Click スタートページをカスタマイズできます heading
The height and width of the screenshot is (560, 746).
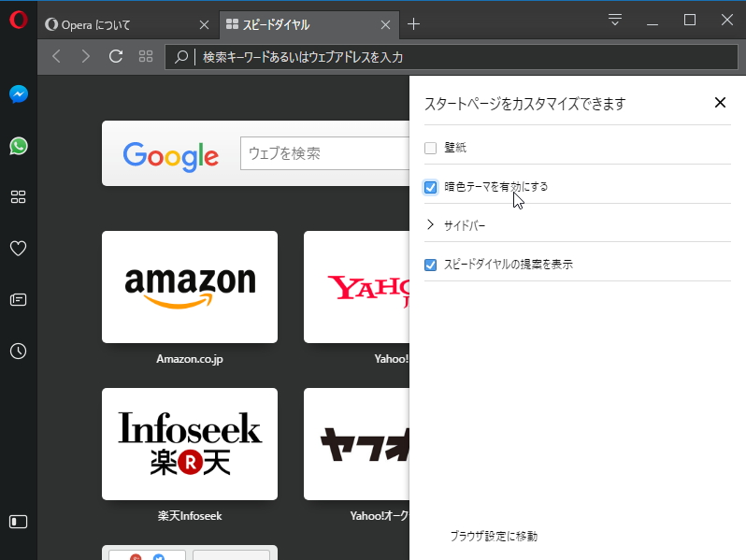[524, 104]
